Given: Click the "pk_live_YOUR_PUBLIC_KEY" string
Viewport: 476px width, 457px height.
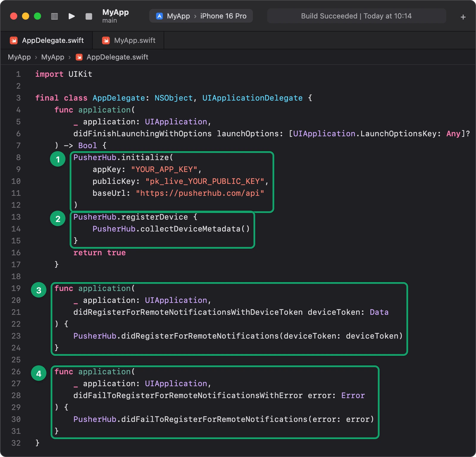Looking at the screenshot, I should [x=205, y=181].
